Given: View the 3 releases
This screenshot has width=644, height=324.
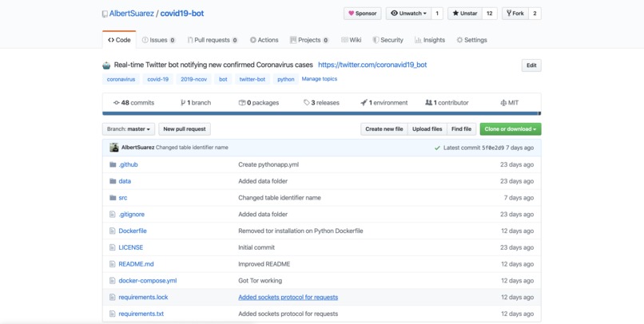Looking at the screenshot, I should [321, 102].
